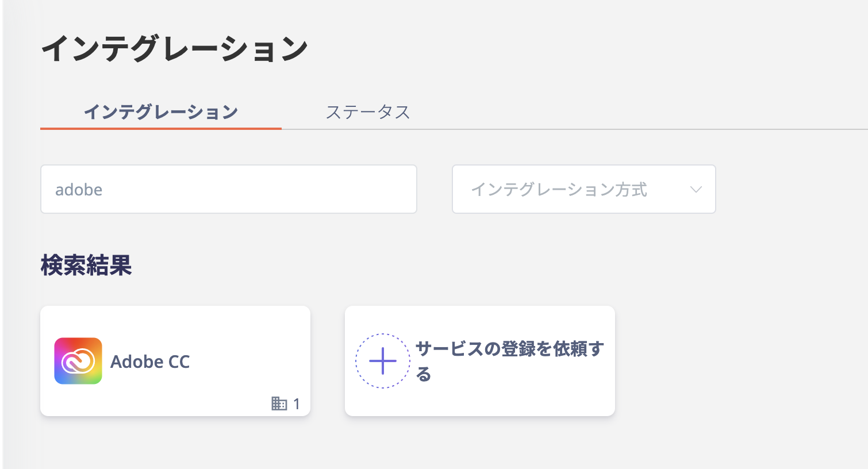Click the dashed circle around the plus
This screenshot has width=868, height=469.
point(383,361)
